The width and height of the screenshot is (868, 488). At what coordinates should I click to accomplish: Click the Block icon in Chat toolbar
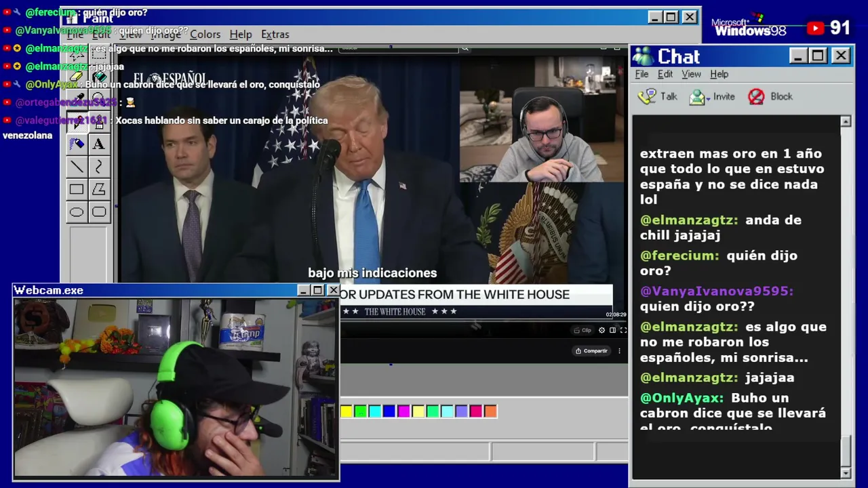click(x=756, y=97)
